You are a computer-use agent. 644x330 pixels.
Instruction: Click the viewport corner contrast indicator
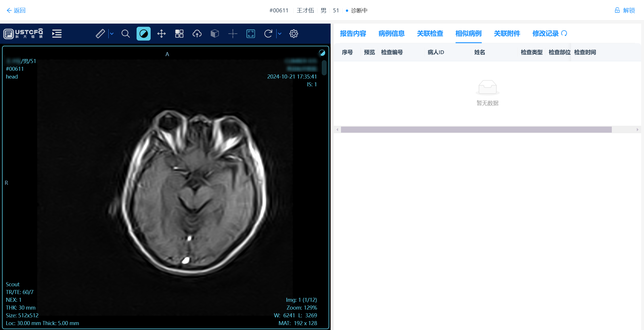pos(322,53)
